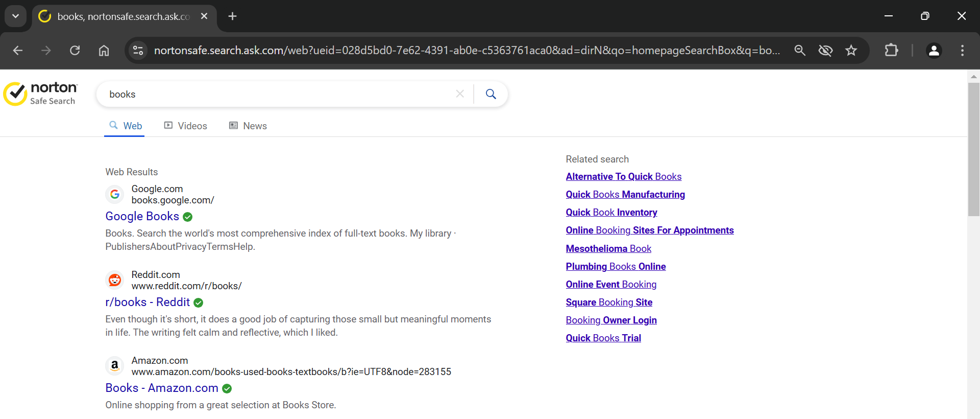Open Alternative To Quick Books related search

coord(623,176)
